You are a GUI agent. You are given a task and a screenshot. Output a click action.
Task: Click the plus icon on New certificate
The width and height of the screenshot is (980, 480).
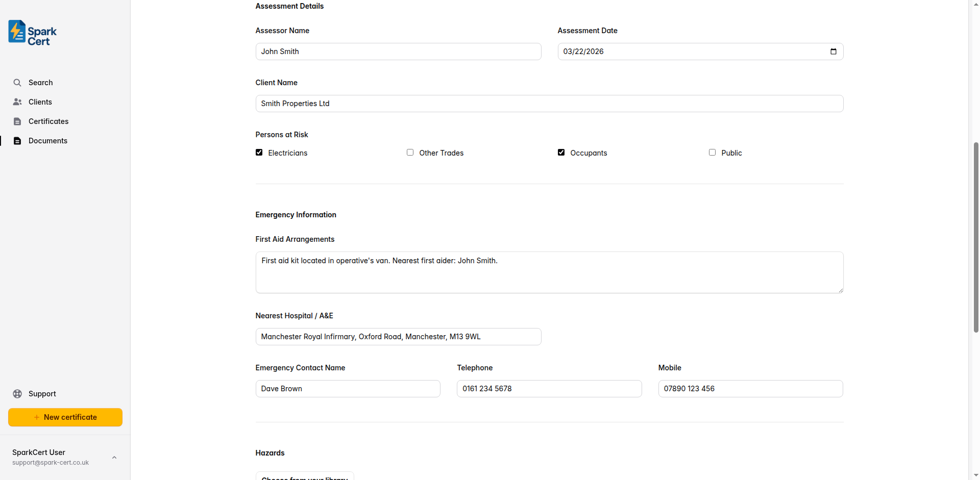(36, 417)
